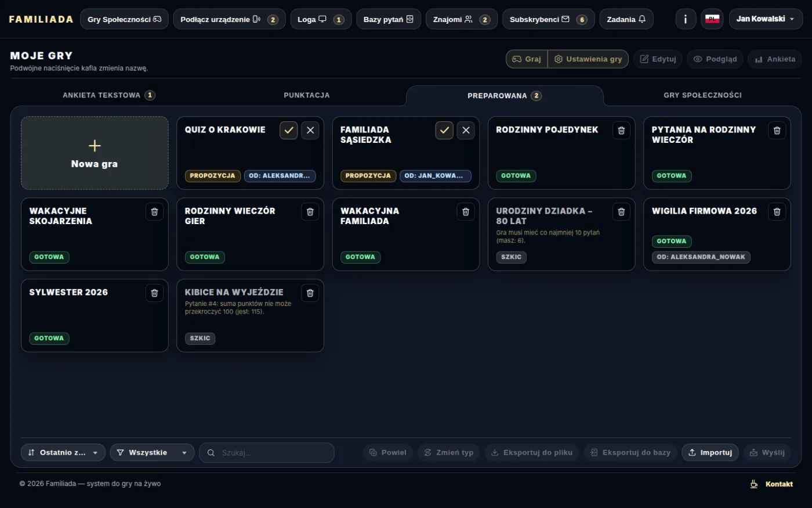Open Bazy pytań in navigation
812x508 pixels.
point(389,19)
